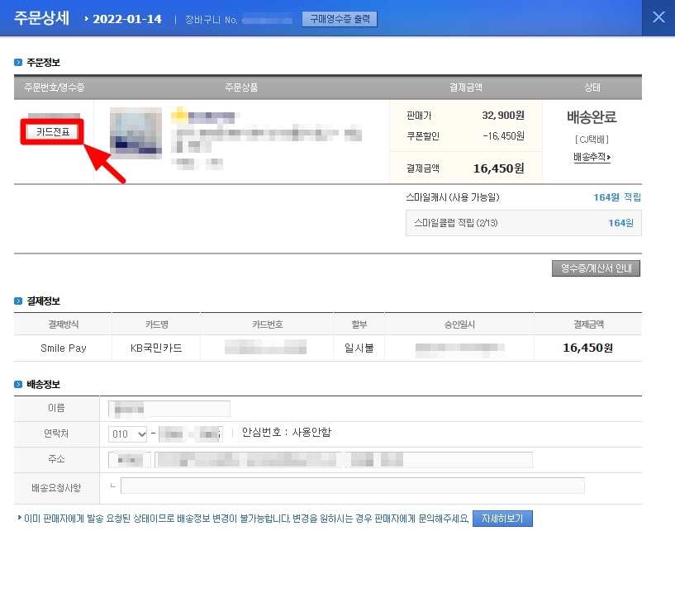Click the red highlighted 카드전표 icon button

click(x=53, y=130)
